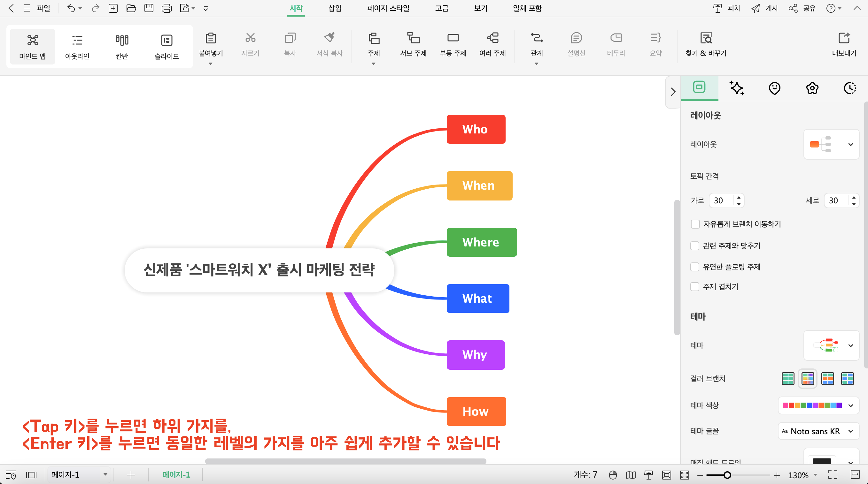This screenshot has height=484, width=868.
Task: Click the 내보내기 export icon
Action: coord(844,38)
